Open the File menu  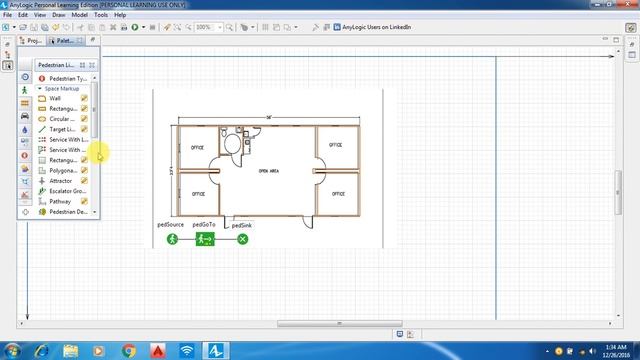coord(7,15)
